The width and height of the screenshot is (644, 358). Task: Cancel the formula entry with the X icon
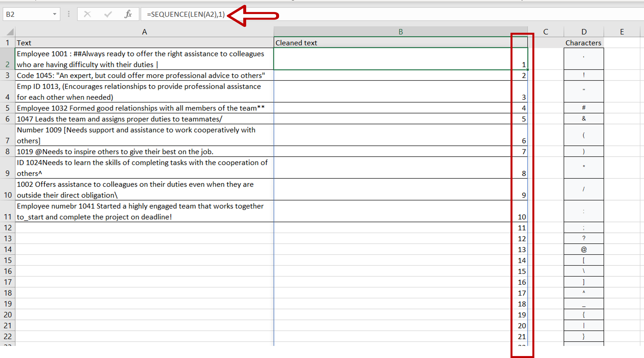pos(87,14)
